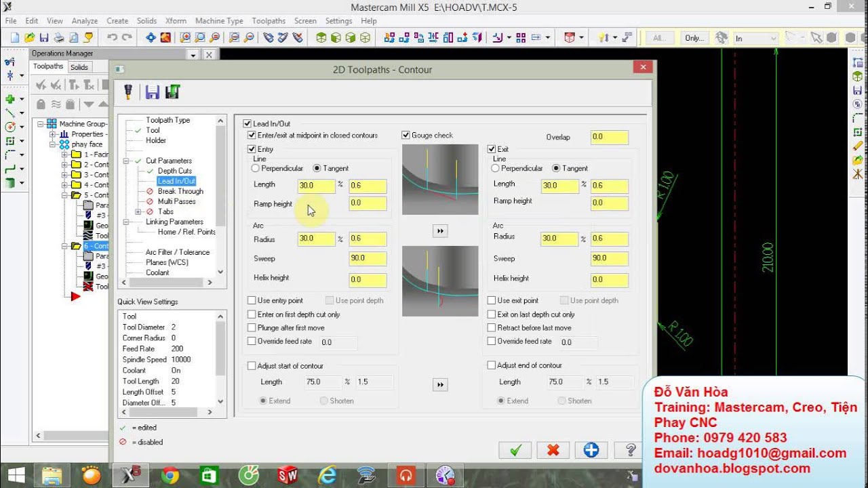Click the All... selection button
The height and width of the screenshot is (488, 868).
[x=659, y=38]
